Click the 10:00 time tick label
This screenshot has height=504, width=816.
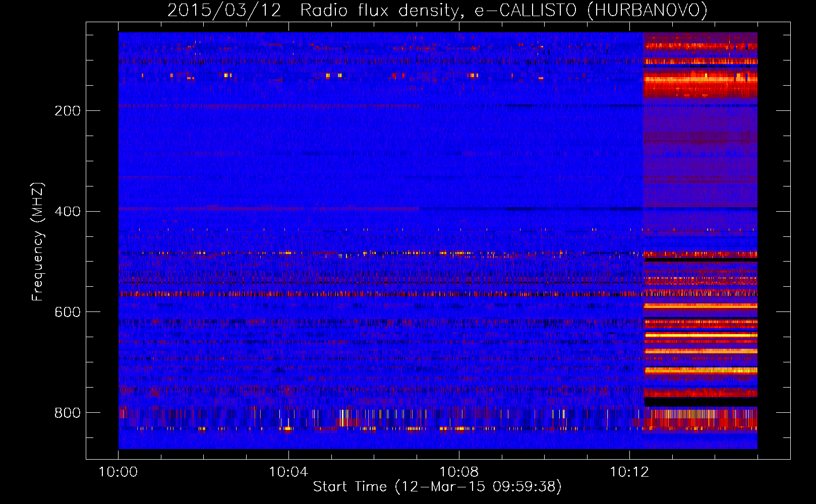[118, 472]
